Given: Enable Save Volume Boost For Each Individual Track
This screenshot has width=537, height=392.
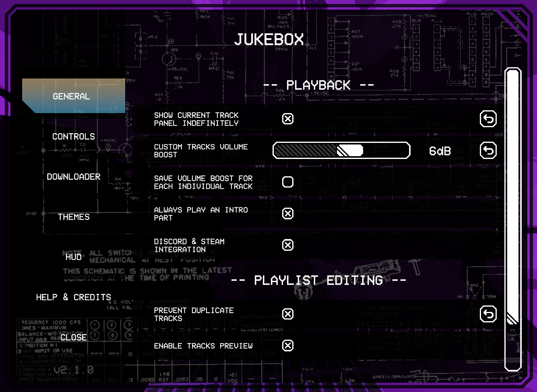Looking at the screenshot, I should click(x=287, y=182).
